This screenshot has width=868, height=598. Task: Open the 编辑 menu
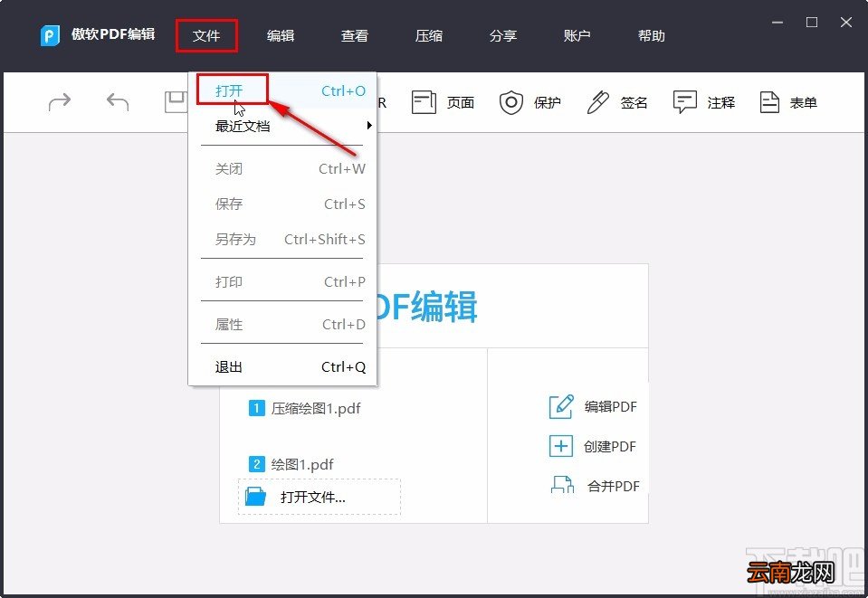pos(281,36)
